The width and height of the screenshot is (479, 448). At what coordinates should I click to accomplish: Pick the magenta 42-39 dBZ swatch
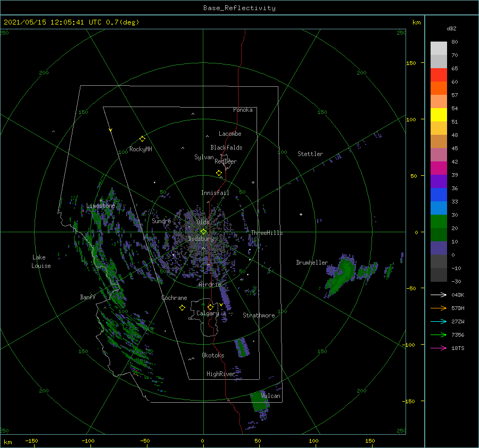pyautogui.click(x=439, y=168)
